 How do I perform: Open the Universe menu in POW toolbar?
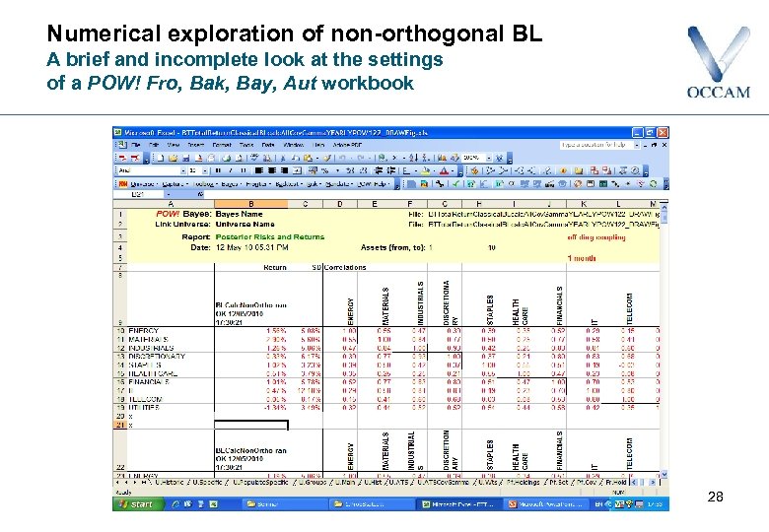[x=144, y=184]
